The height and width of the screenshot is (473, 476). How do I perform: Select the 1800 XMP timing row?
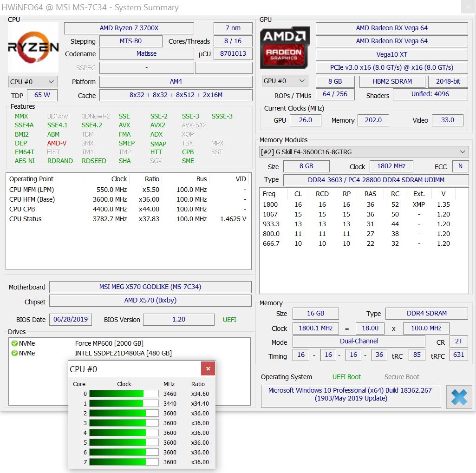point(364,205)
